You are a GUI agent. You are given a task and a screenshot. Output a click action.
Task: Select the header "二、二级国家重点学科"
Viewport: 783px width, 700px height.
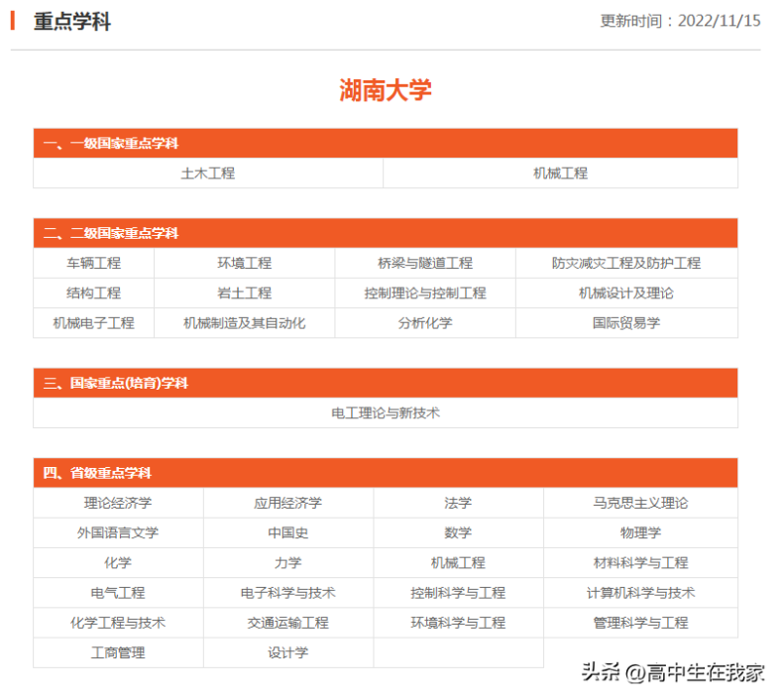pyautogui.click(x=386, y=233)
